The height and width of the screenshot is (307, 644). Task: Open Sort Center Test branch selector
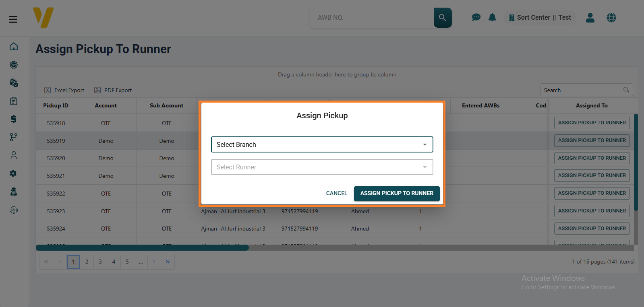click(540, 18)
